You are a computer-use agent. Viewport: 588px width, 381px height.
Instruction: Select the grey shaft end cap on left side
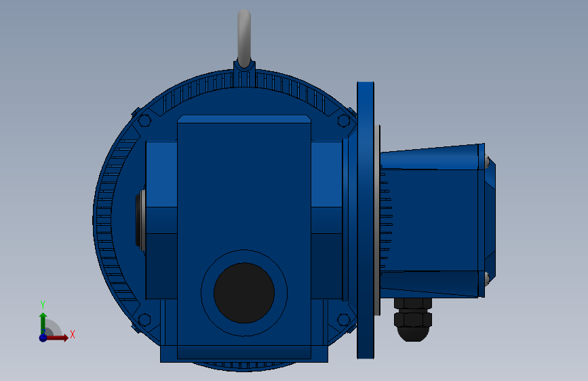tap(141, 220)
